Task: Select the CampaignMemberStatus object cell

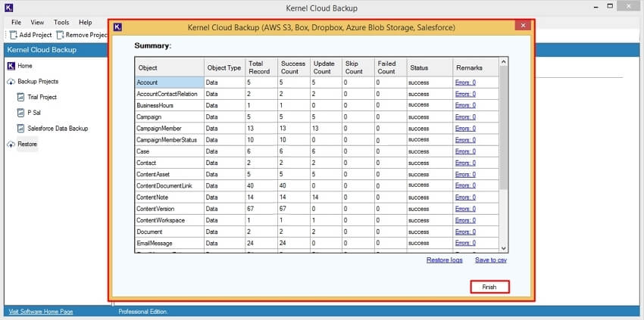Action: (x=170, y=140)
